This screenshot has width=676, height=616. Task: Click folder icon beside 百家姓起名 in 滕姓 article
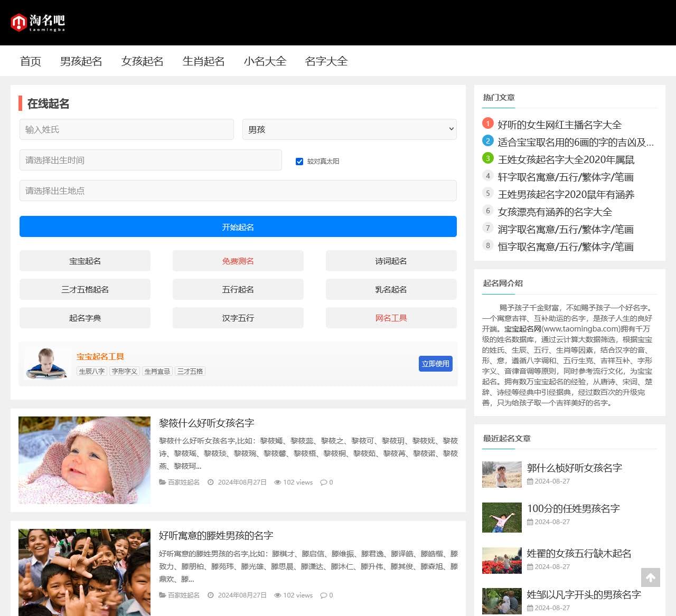(162, 595)
